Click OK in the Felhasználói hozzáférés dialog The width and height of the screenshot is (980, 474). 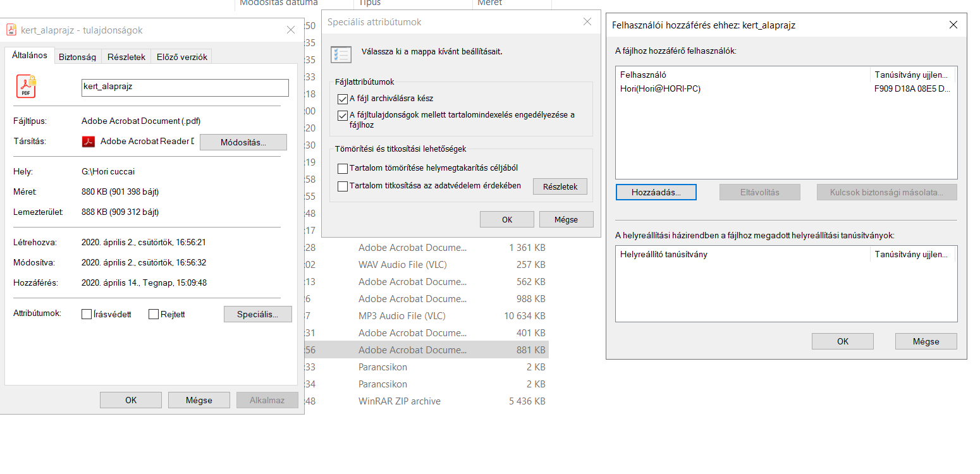point(843,341)
